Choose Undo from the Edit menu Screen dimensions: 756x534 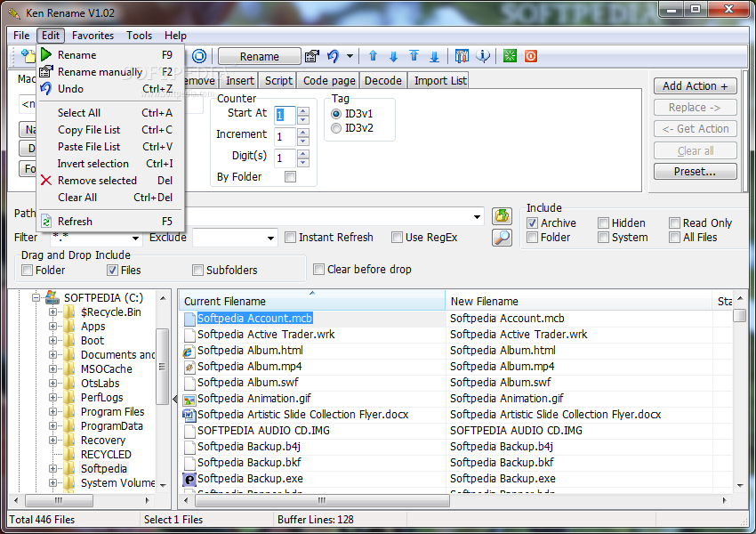(110, 89)
